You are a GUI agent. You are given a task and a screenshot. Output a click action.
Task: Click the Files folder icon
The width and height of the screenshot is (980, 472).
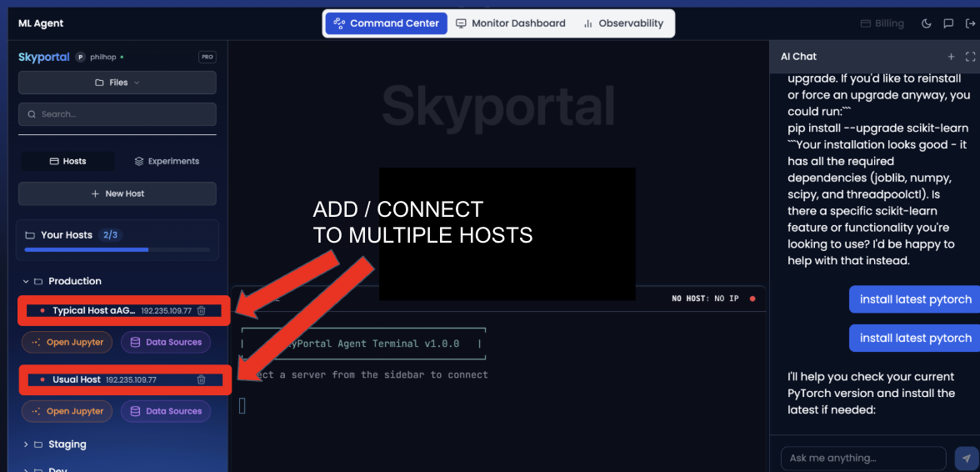(99, 83)
